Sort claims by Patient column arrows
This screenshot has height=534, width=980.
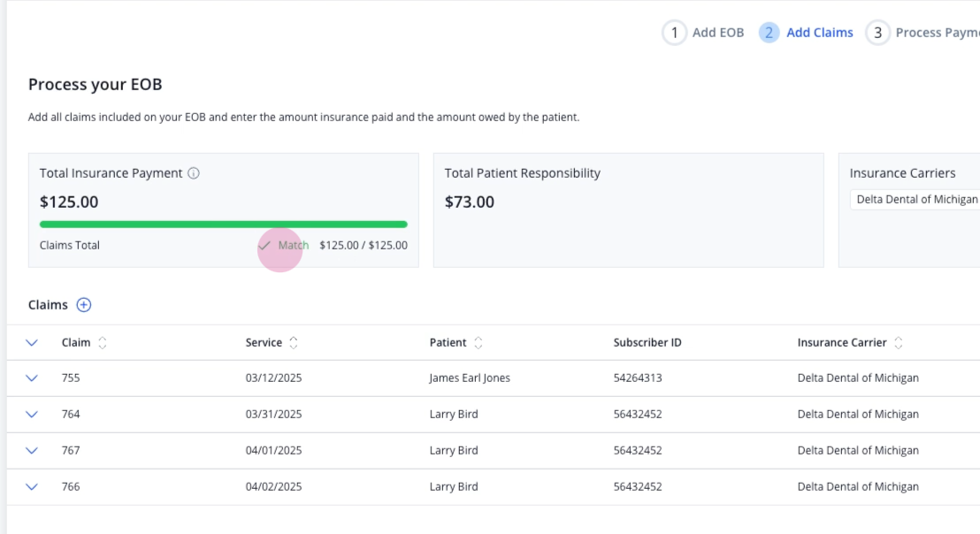(479, 343)
